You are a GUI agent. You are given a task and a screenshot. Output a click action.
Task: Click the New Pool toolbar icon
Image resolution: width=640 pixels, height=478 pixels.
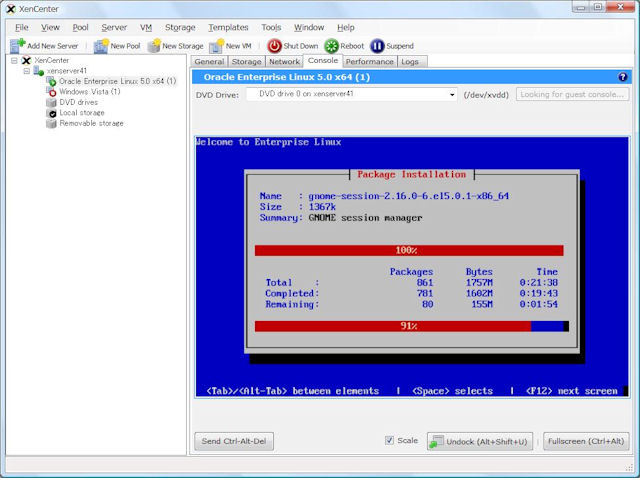click(x=101, y=46)
